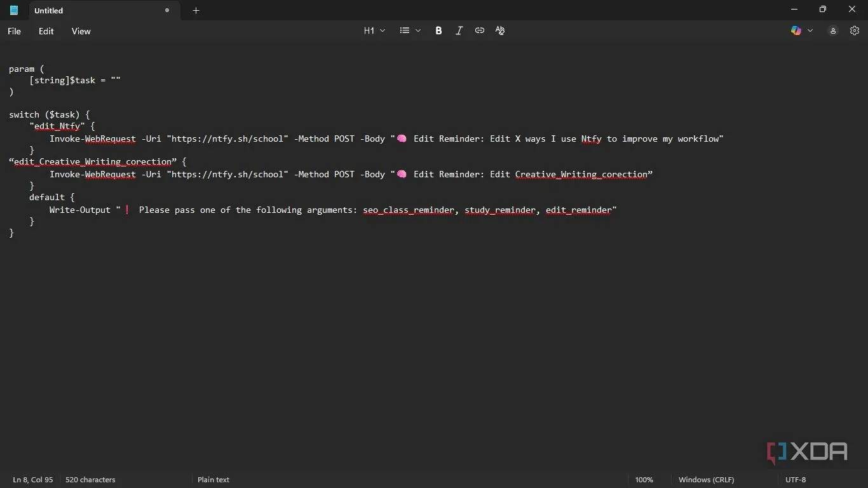
Task: Click on the "default {" line
Action: [51, 197]
